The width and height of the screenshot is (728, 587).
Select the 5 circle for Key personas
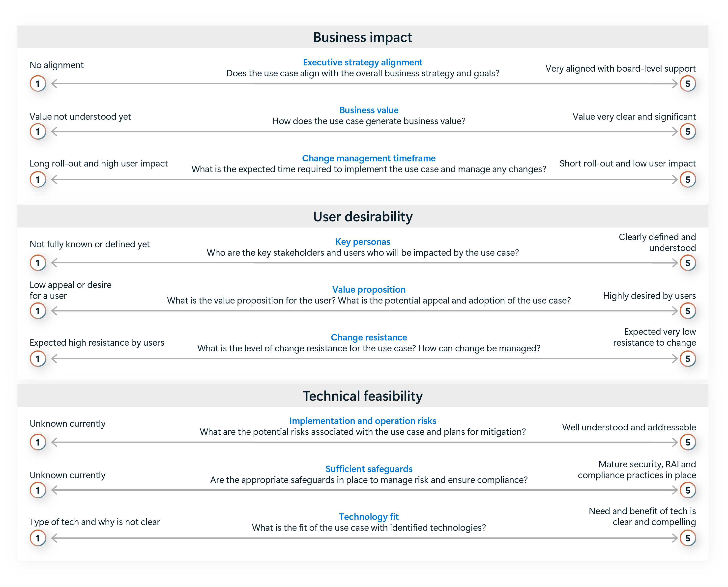click(687, 263)
